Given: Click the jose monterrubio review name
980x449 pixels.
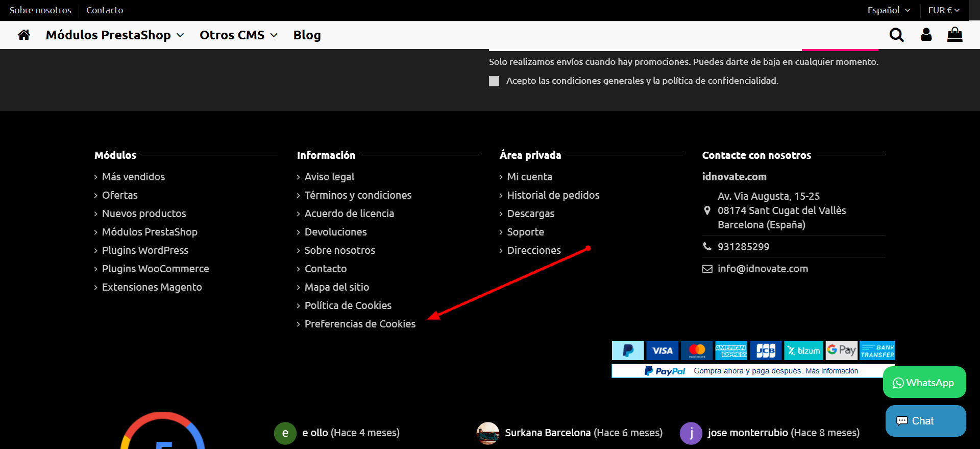Looking at the screenshot, I should 748,433.
